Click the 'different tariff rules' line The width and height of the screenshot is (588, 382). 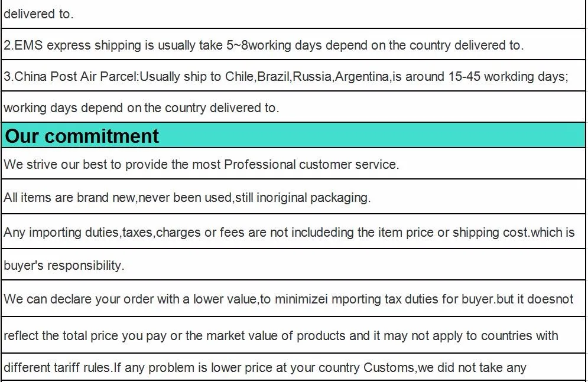[265, 367]
